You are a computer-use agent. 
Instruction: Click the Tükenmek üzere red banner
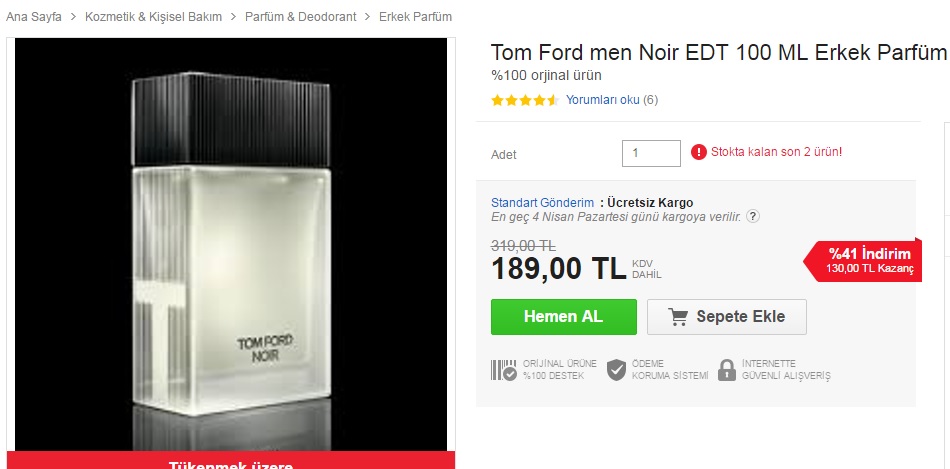[x=231, y=461]
